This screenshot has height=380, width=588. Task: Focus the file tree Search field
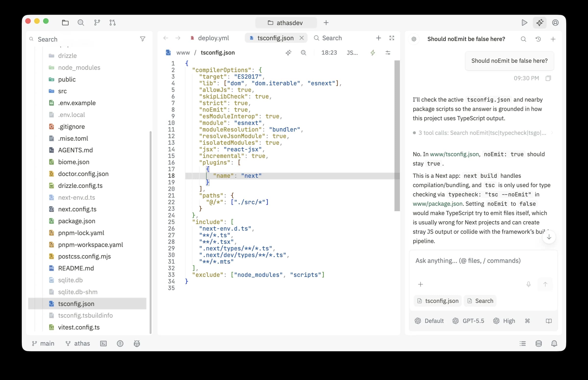[x=84, y=39]
